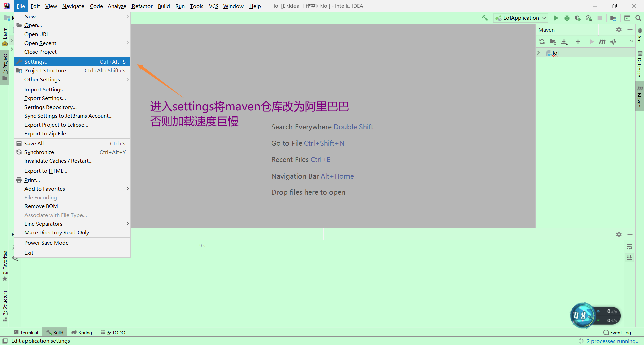Select the lol project in Maven tree
The width and height of the screenshot is (644, 345).
556,53
